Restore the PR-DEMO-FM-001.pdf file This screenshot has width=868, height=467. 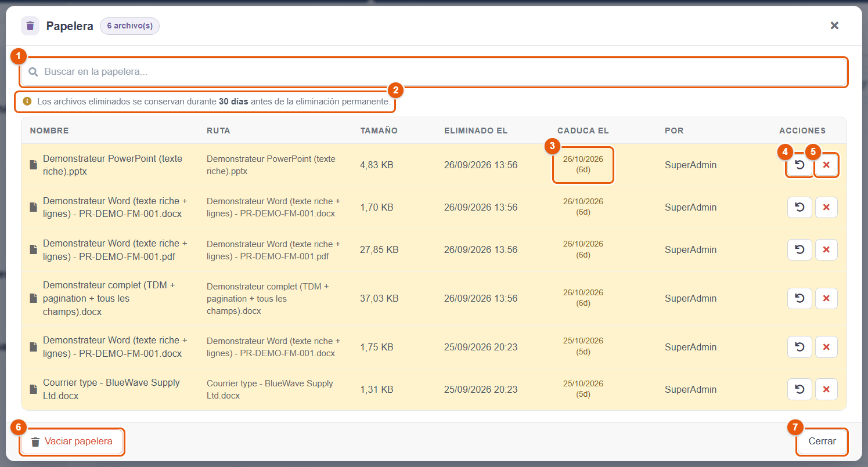799,250
